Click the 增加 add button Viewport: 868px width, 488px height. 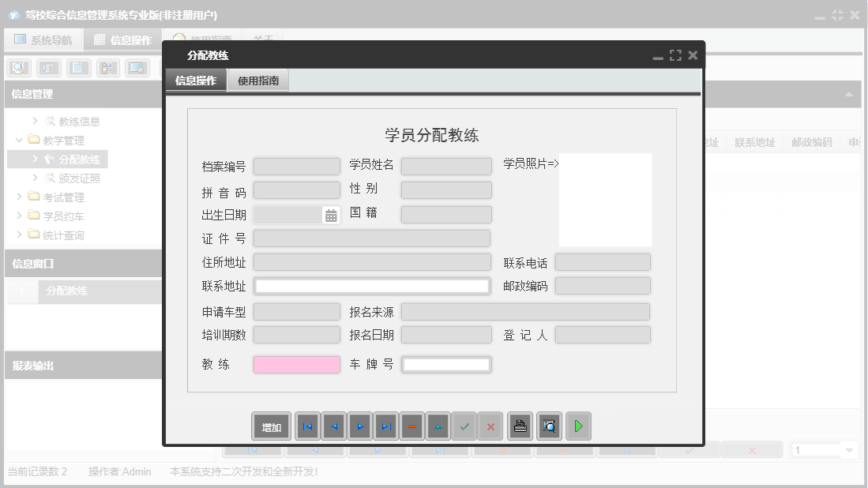coord(270,426)
